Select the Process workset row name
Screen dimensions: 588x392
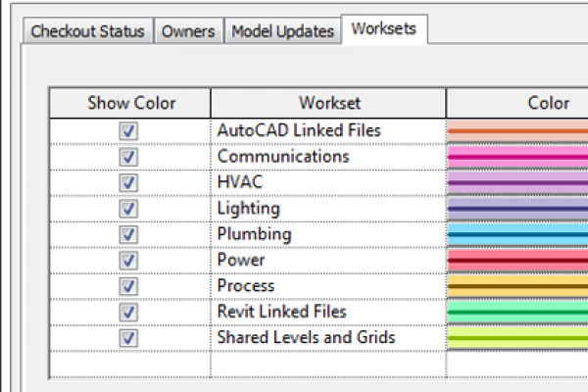coord(246,286)
